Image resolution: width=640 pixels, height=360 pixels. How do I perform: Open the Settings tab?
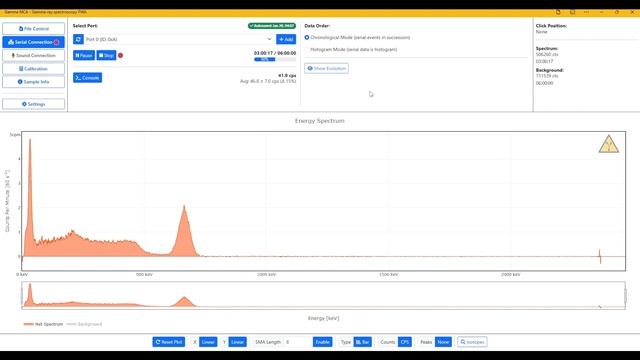click(33, 104)
